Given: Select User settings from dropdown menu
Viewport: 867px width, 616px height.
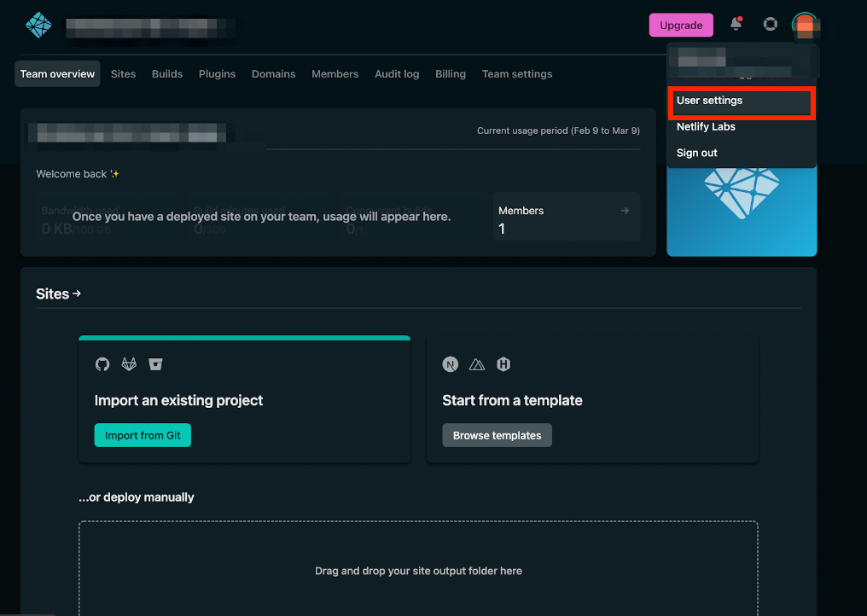Looking at the screenshot, I should [709, 101].
